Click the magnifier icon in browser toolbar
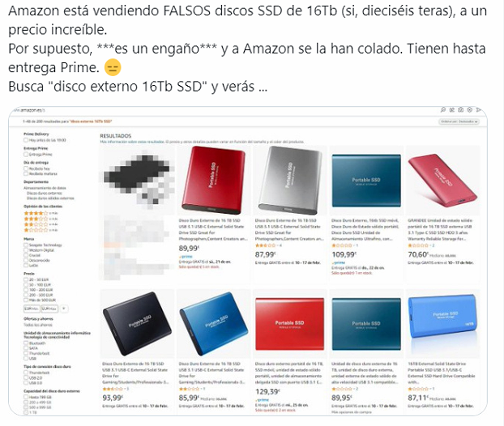504x426 pixels. [x=443, y=110]
